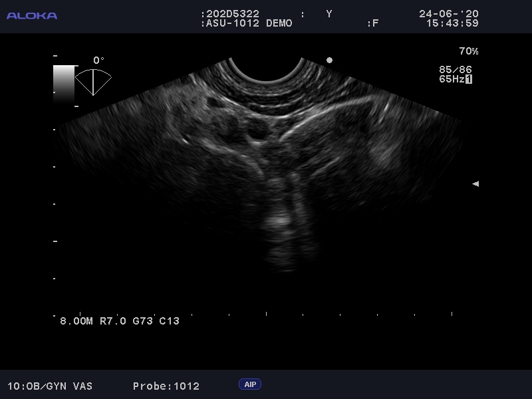
Task: Click the 85/86 frame counter
Action: pos(455,69)
